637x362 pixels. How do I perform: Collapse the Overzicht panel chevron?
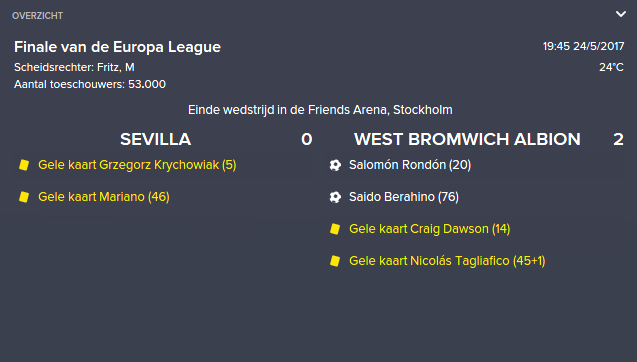click(621, 15)
